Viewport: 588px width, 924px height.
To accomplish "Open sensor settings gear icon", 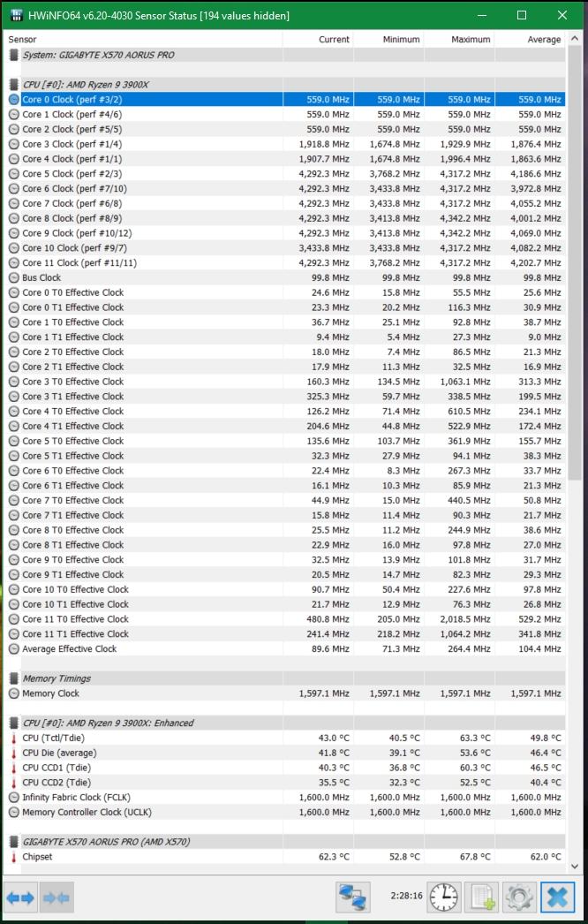I will pos(519,897).
